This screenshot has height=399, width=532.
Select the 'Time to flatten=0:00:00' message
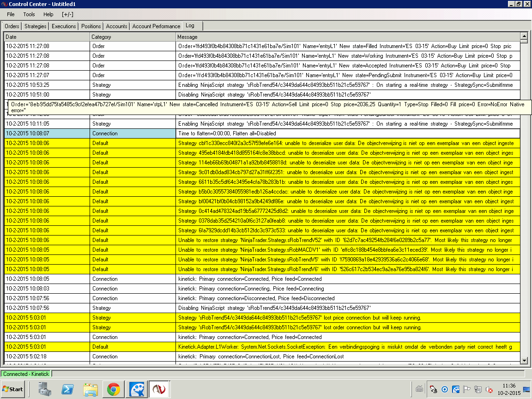point(348,133)
